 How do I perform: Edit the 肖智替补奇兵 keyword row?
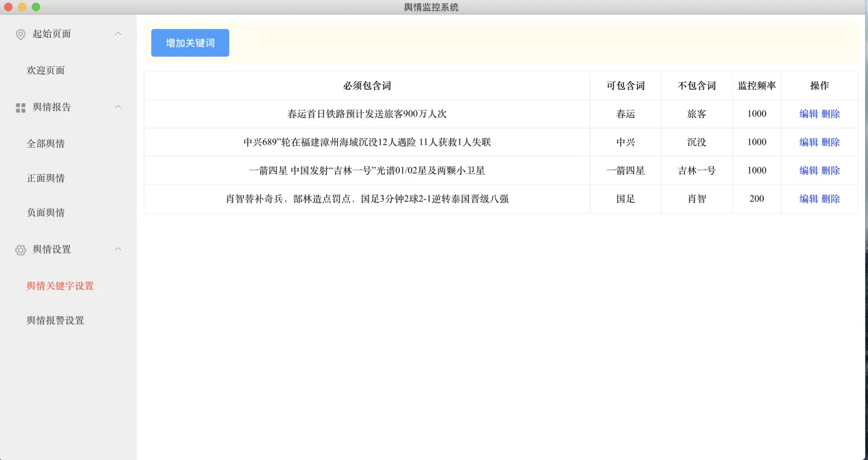[x=808, y=199]
